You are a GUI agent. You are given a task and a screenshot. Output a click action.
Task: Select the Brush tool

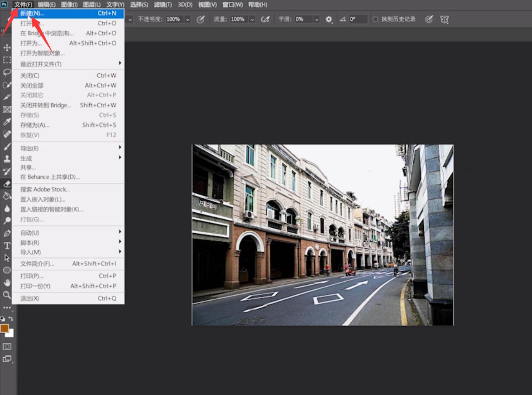pos(7,147)
